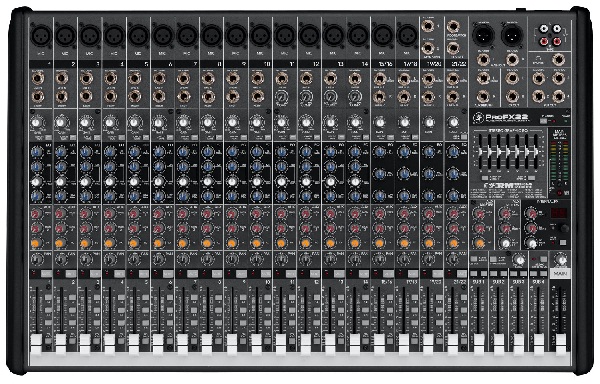This screenshot has height=384, width=600.
Task: Toggle the channel 1 mute button
Action: (x=46, y=273)
